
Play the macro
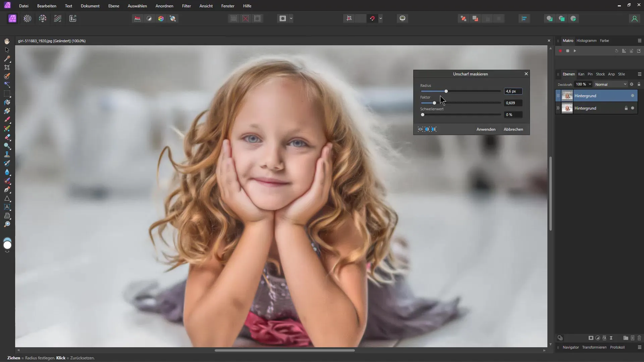[575, 51]
